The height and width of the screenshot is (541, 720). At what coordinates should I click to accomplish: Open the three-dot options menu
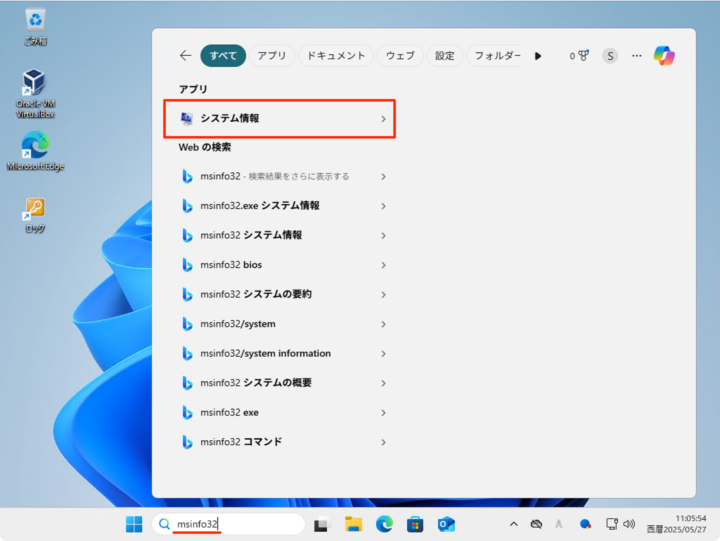click(x=636, y=56)
